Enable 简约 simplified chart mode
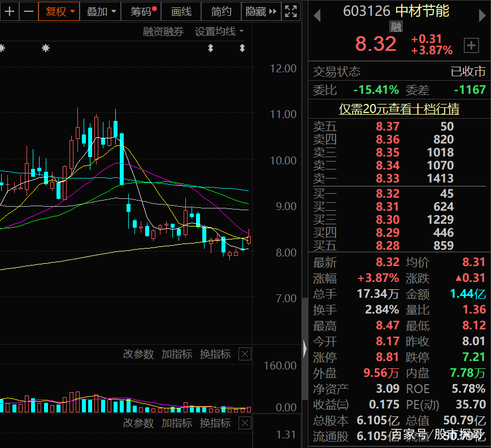 click(221, 11)
